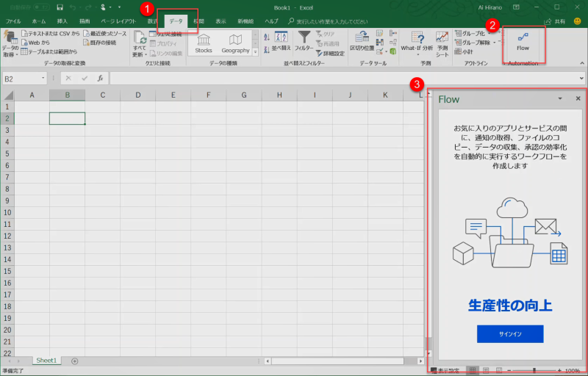588x376 pixels.
Task: Click the fx insert function icon
Action: pyautogui.click(x=100, y=79)
